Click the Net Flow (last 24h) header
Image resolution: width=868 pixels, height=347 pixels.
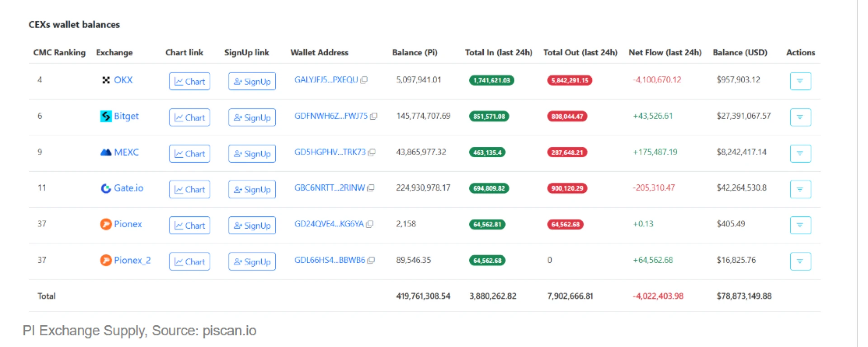pos(665,52)
